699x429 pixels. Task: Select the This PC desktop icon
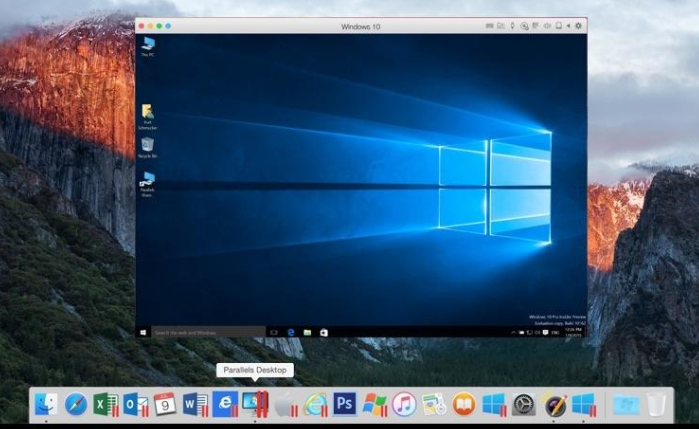click(x=148, y=46)
